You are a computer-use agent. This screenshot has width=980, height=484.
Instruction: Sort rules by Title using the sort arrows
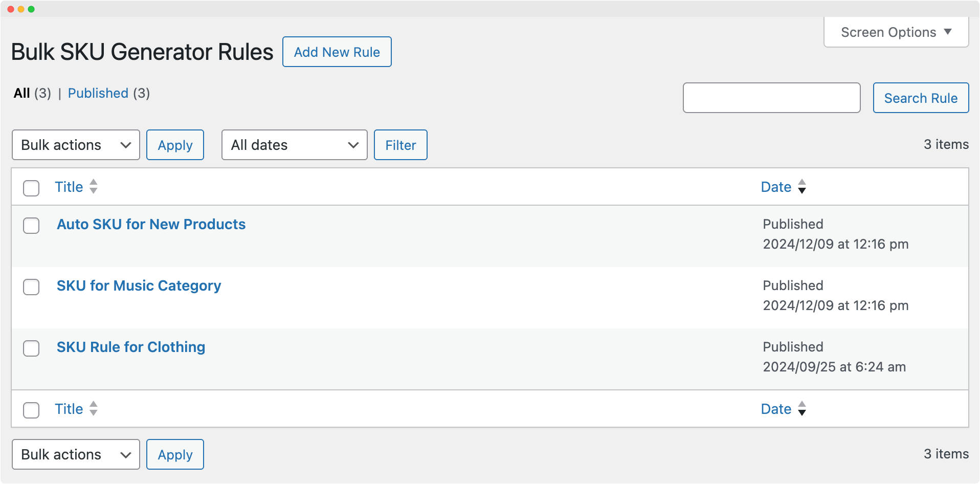click(94, 187)
